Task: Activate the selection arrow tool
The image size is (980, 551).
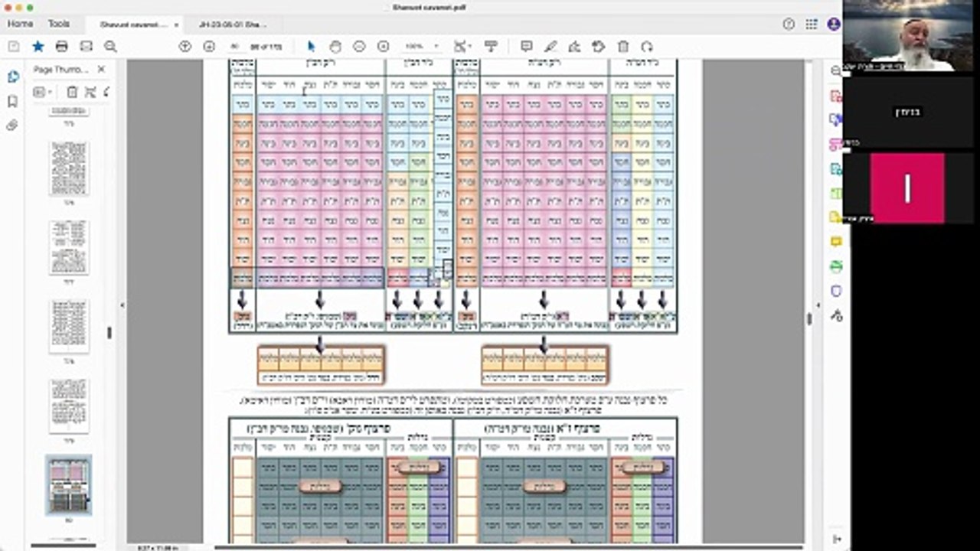Action: (x=311, y=46)
